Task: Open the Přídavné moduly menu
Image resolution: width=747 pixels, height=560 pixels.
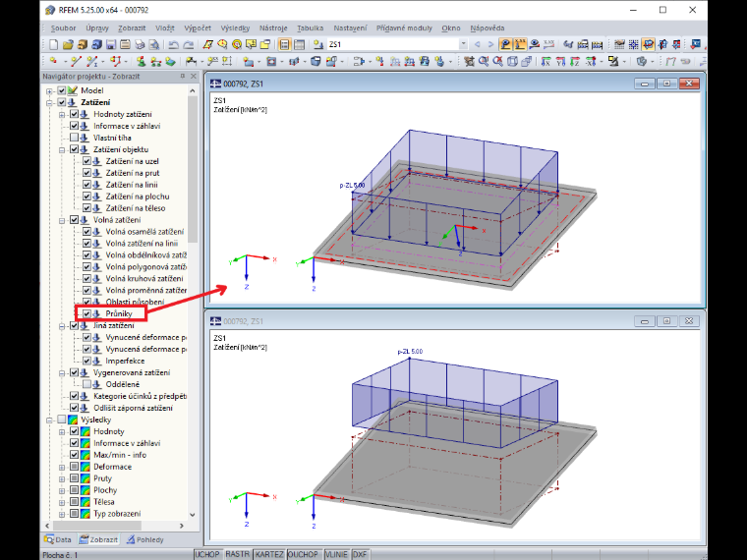Action: [x=404, y=28]
